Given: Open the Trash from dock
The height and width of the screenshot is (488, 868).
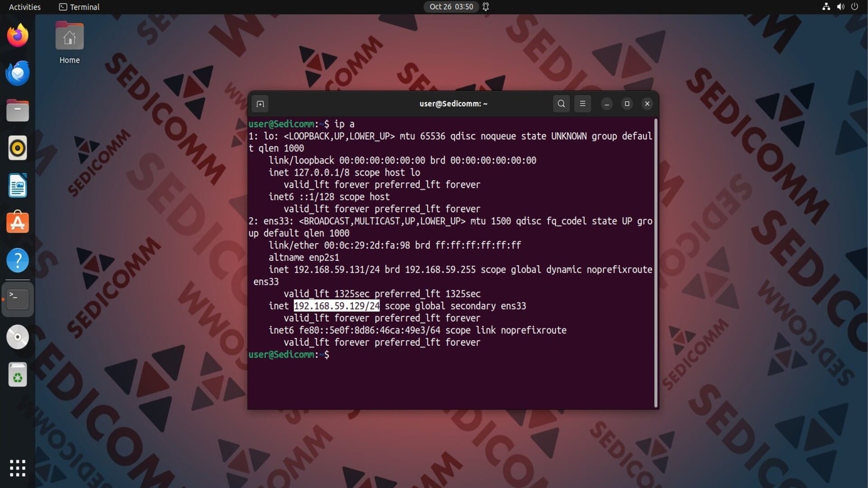Looking at the screenshot, I should click(18, 375).
